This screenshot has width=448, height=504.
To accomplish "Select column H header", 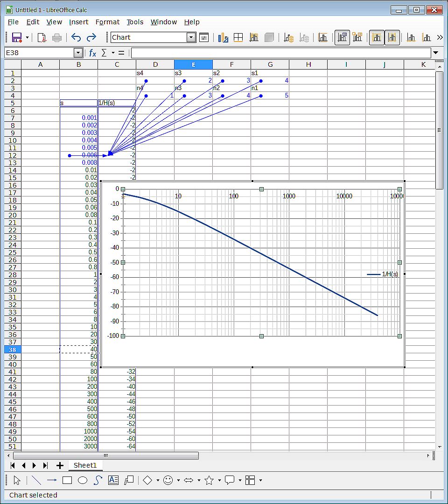I will (x=308, y=64).
